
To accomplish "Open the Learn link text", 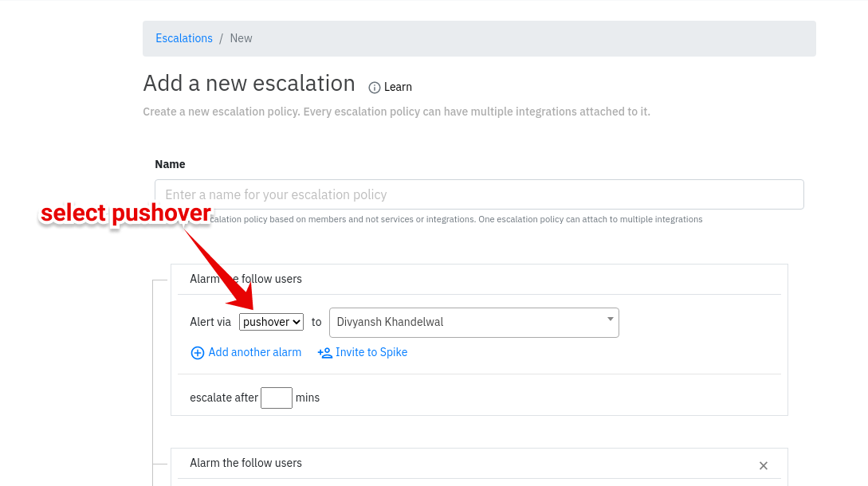I will [398, 87].
